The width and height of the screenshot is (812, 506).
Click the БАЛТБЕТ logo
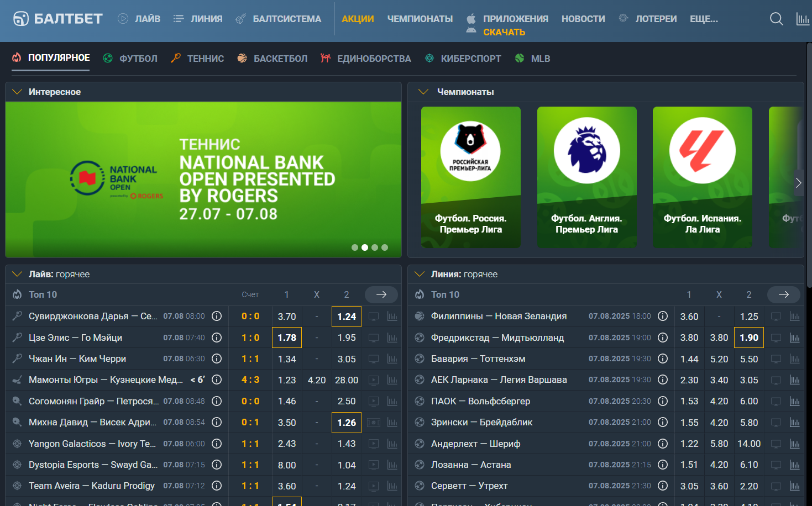point(58,19)
